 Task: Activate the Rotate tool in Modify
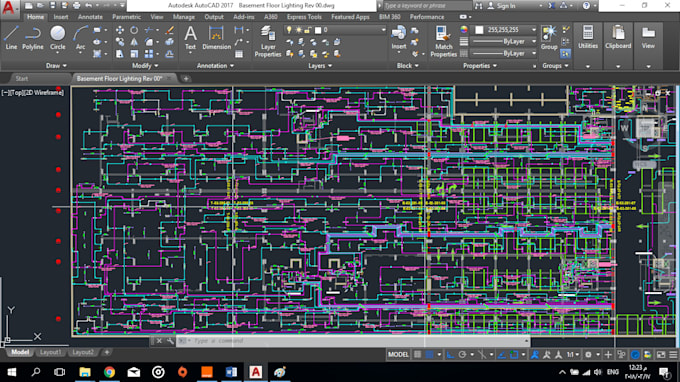tap(134, 30)
